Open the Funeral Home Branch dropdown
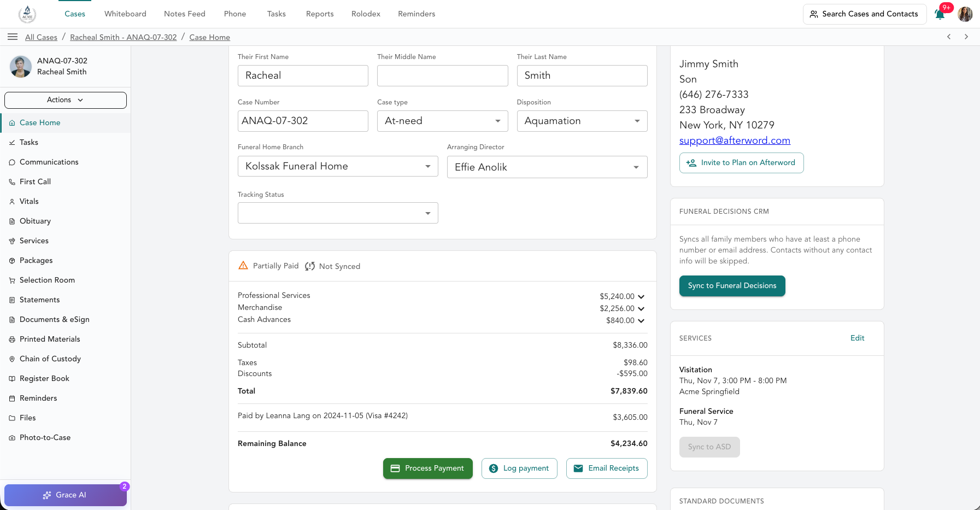 [338, 166]
